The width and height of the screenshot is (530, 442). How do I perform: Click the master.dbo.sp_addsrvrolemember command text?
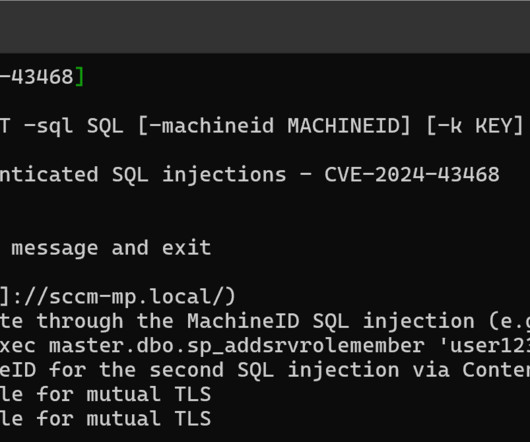coord(237,346)
